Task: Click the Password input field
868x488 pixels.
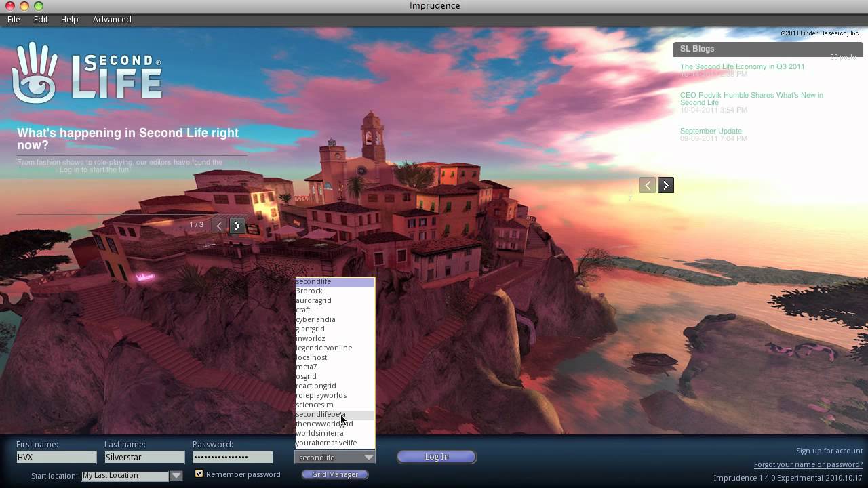Action: (233, 457)
